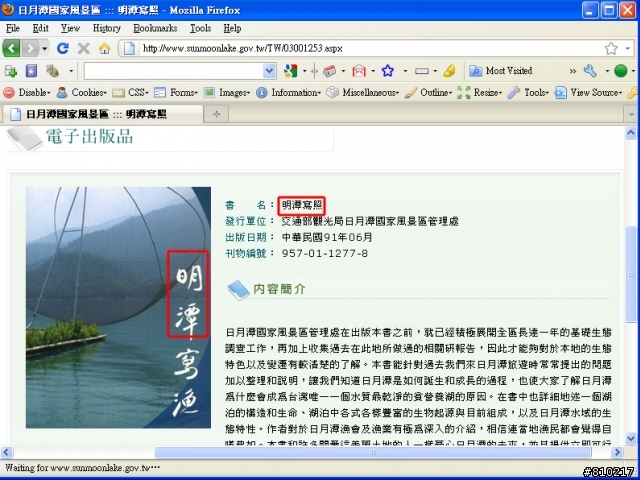Image resolution: width=640 pixels, height=480 pixels.
Task: Open the Edit menu
Action: click(41, 28)
